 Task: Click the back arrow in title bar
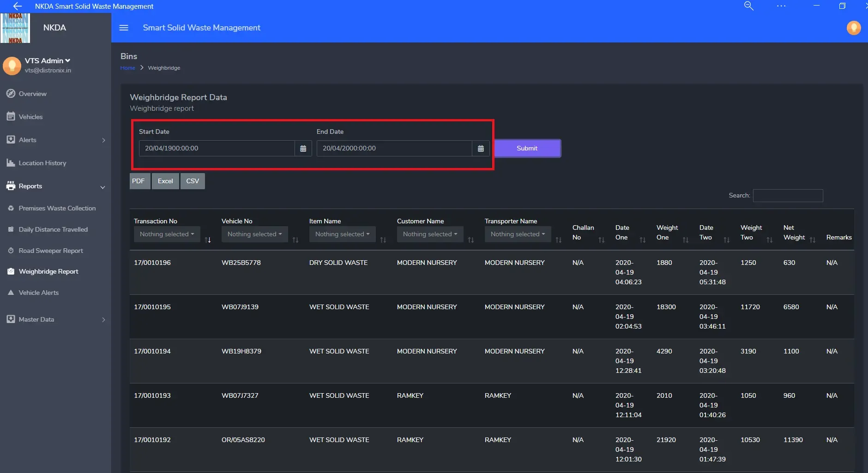[18, 6]
